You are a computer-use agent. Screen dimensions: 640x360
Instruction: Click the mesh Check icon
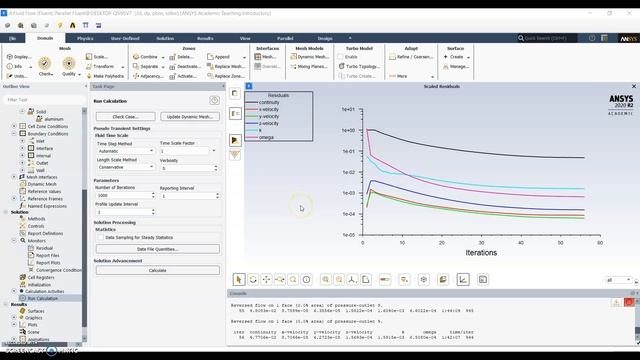[x=45, y=64]
